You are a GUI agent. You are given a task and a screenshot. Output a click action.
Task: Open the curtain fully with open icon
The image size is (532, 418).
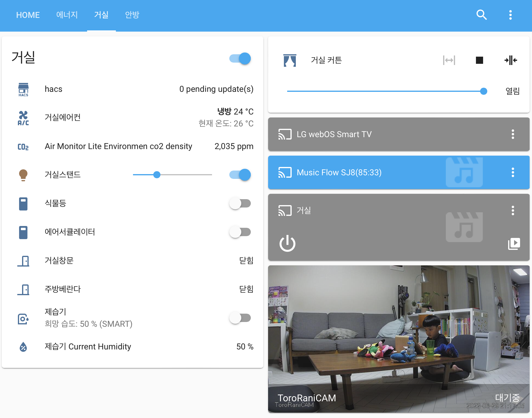point(449,60)
